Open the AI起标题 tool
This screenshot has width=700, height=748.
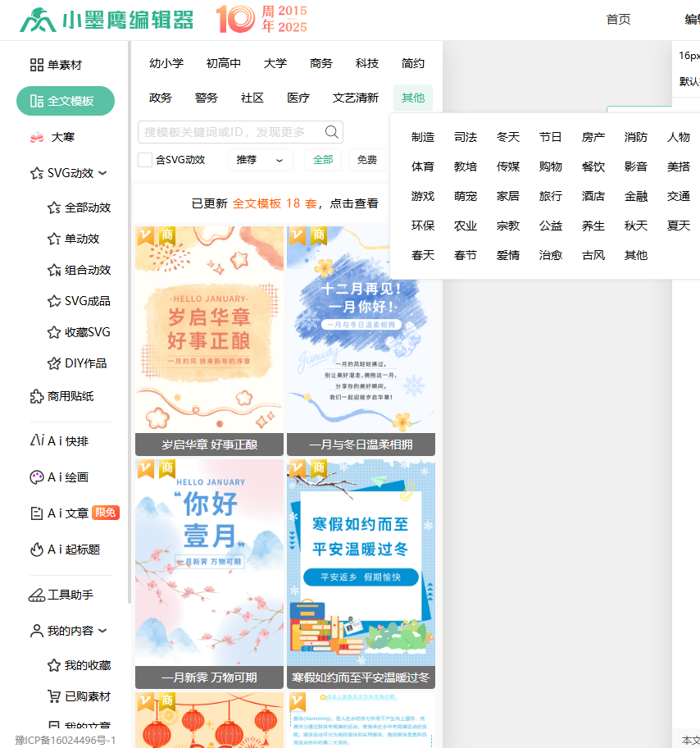pyautogui.click(x=65, y=549)
